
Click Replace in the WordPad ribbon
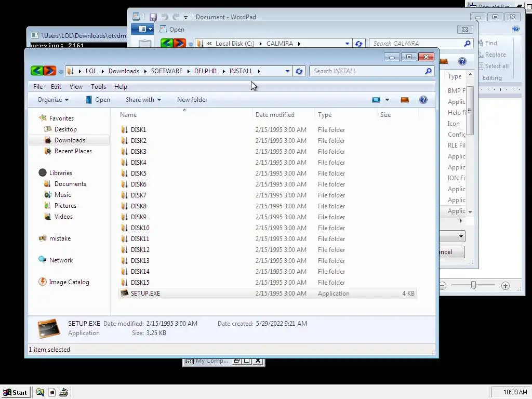(x=492, y=55)
